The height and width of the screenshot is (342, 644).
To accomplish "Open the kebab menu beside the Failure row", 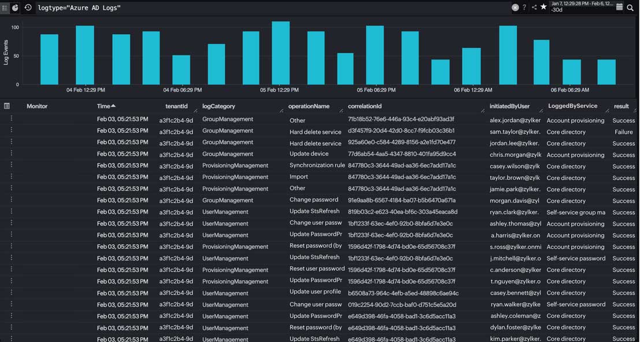I will point(11,131).
